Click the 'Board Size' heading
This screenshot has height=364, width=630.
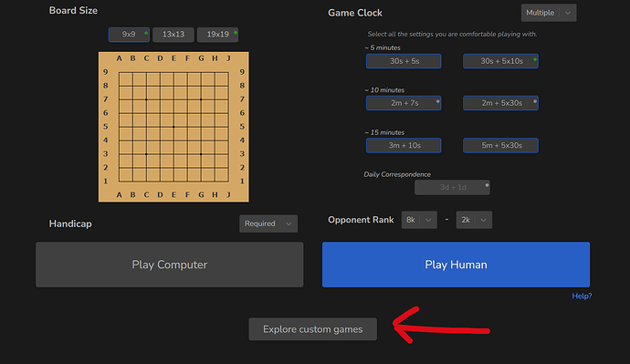pos(73,10)
